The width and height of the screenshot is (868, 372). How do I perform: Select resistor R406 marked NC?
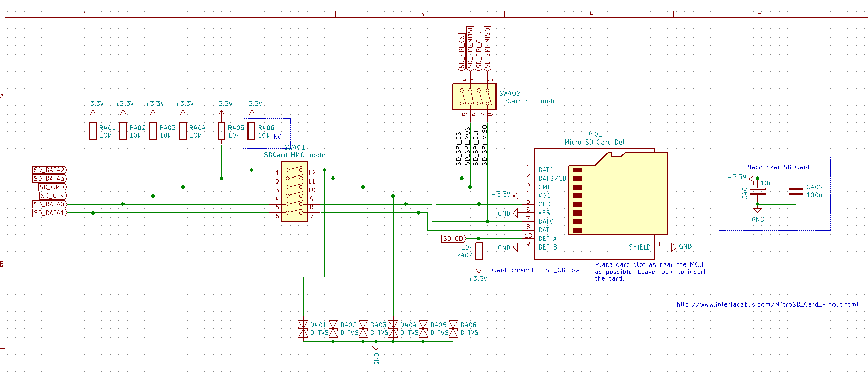point(251,131)
